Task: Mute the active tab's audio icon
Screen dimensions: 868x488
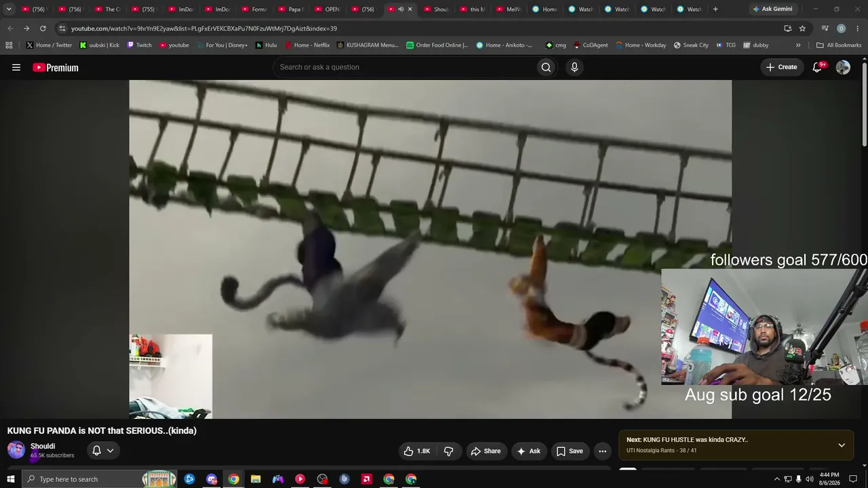Action: [401, 9]
